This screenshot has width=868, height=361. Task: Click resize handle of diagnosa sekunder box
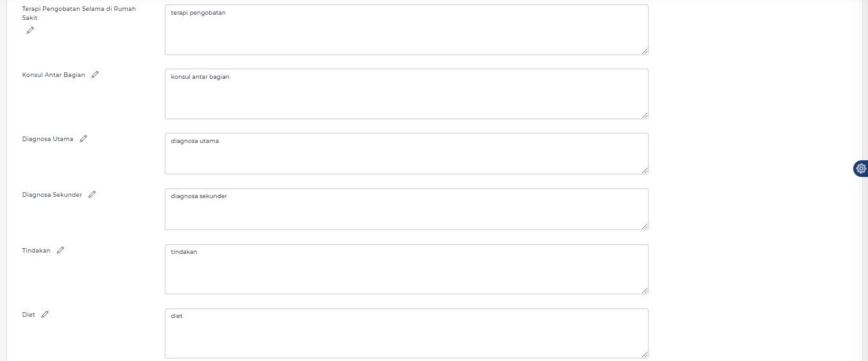click(x=645, y=226)
